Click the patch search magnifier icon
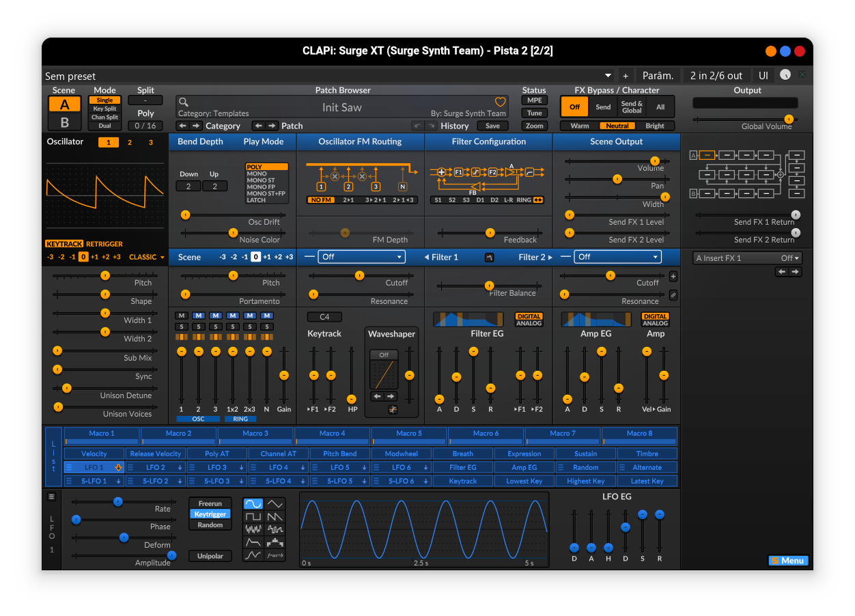 coord(183,102)
